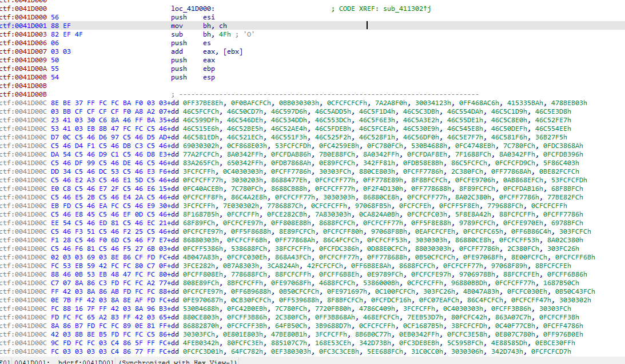Click address ctf:0041D003 in the left column
This screenshot has width=625, height=364.
point(24,34)
